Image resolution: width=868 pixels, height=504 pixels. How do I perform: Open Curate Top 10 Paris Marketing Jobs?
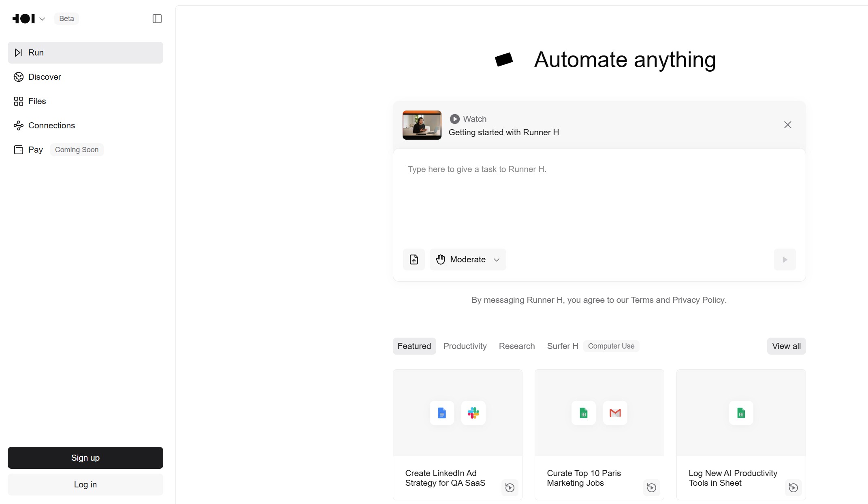[599, 435]
